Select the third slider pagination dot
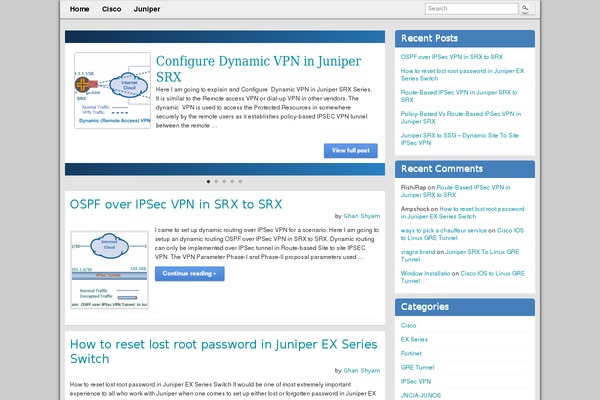Screen dimensions: 600x400 225,181
